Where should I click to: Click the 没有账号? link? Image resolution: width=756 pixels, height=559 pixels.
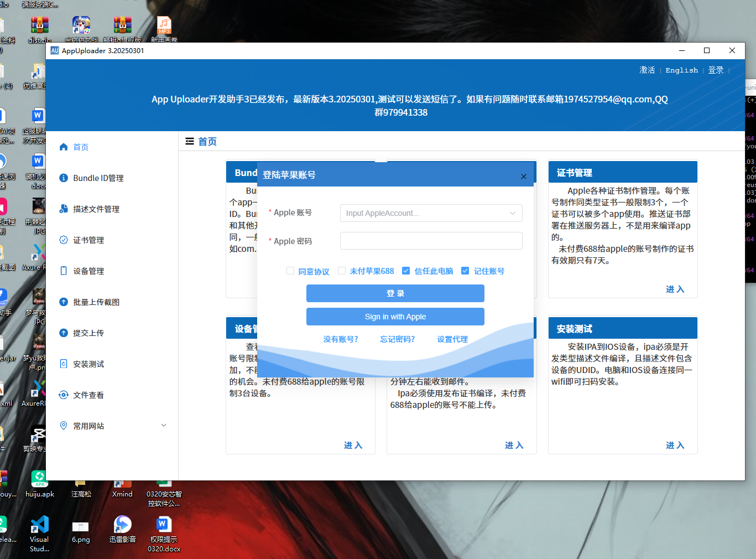341,339
